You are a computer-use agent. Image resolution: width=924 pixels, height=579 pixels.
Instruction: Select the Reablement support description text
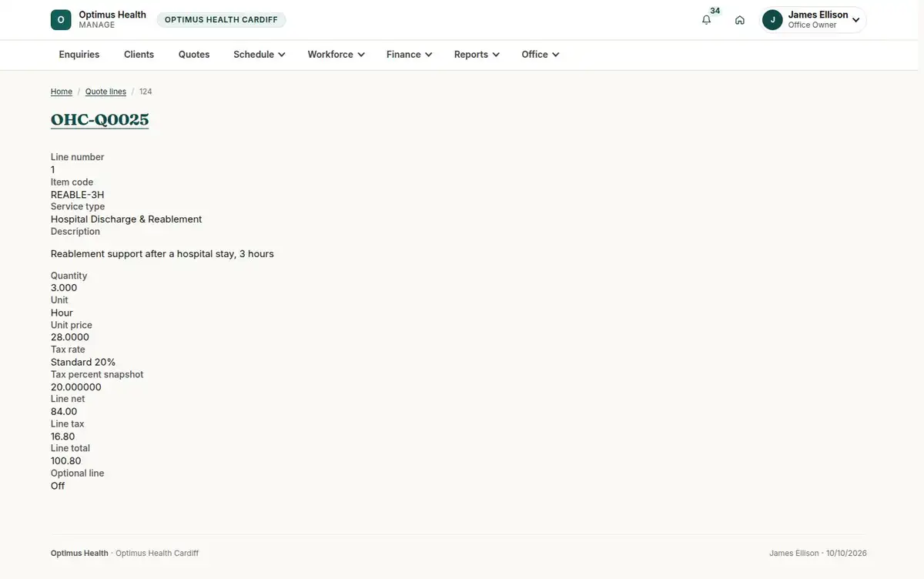(x=162, y=254)
